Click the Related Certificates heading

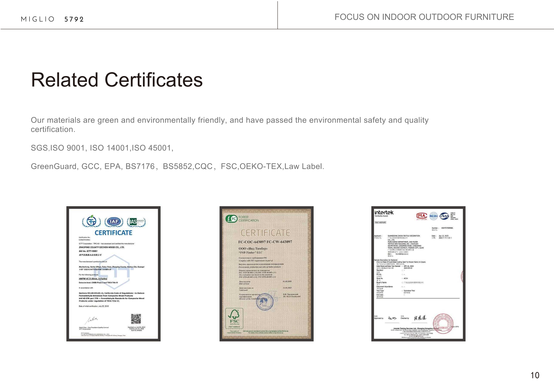[117, 80]
